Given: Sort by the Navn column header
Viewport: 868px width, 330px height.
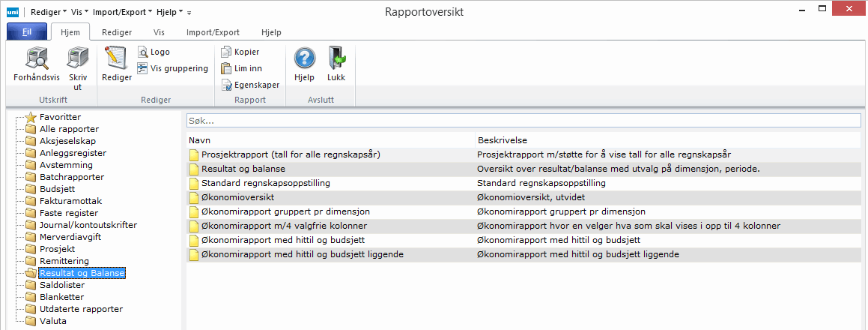Looking at the screenshot, I should [x=330, y=140].
